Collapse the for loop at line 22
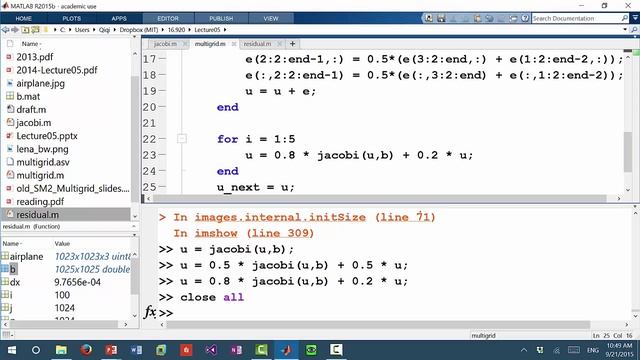Screen dimensions: 640x360 tap(182, 139)
